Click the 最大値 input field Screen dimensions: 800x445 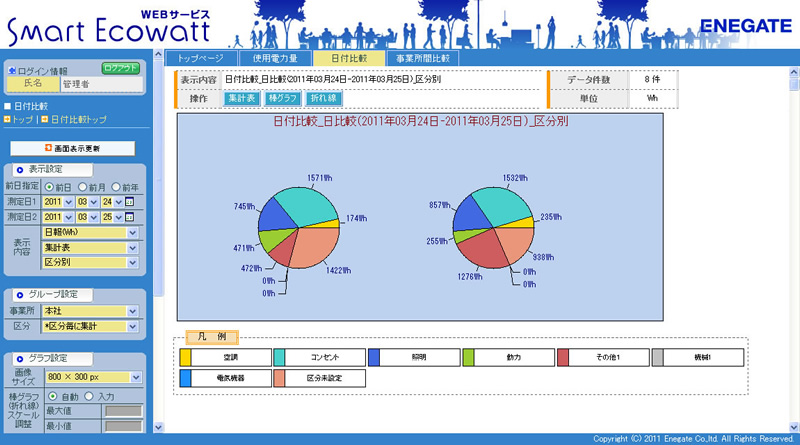123,411
